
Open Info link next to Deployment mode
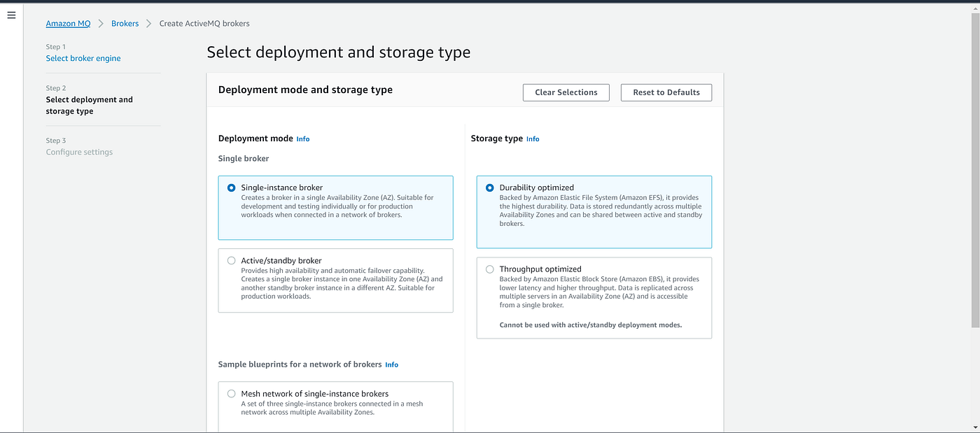[302, 139]
